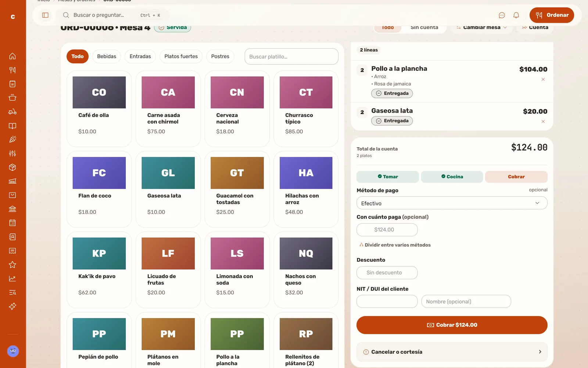Switch to Cobrar mode
The width and height of the screenshot is (588, 368).
pyautogui.click(x=516, y=177)
